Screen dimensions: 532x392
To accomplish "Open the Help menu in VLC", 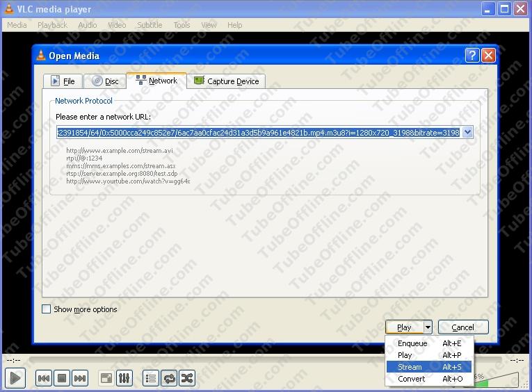I will pyautogui.click(x=235, y=25).
